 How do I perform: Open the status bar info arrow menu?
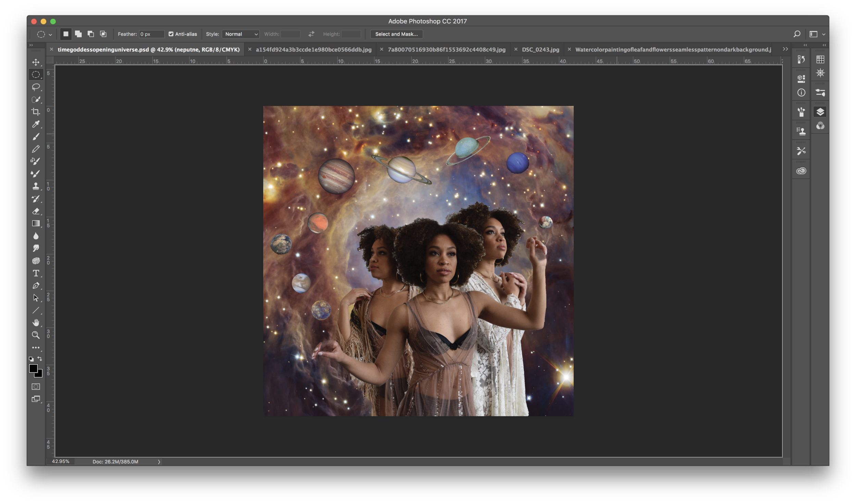pos(159,462)
